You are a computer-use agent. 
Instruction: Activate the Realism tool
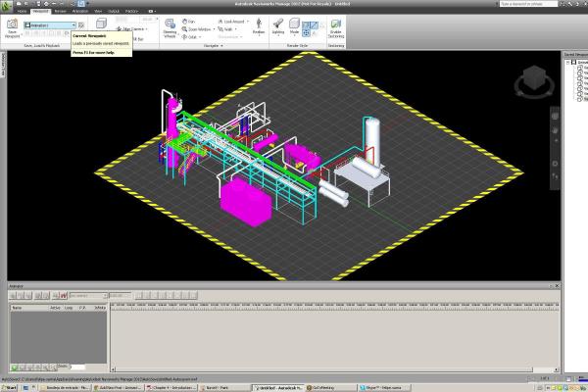[x=258, y=25]
